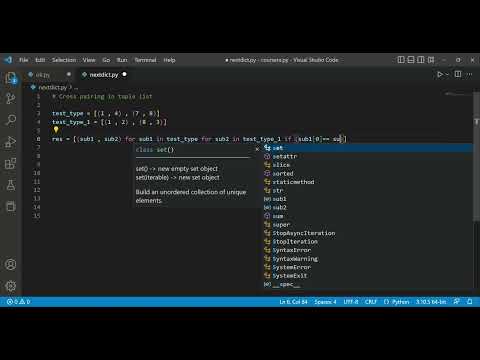The image size is (480, 360).
Task: Select interpreter 3.10.5 64-bit
Action: 431,302
